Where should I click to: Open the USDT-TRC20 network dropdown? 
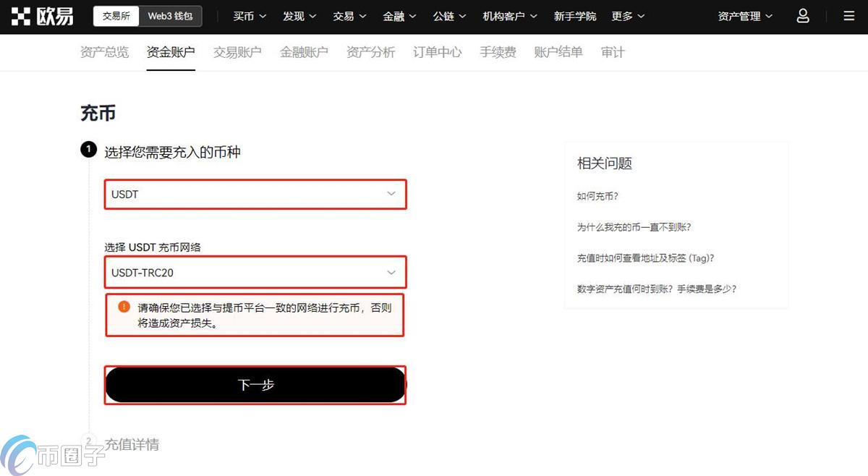point(255,273)
